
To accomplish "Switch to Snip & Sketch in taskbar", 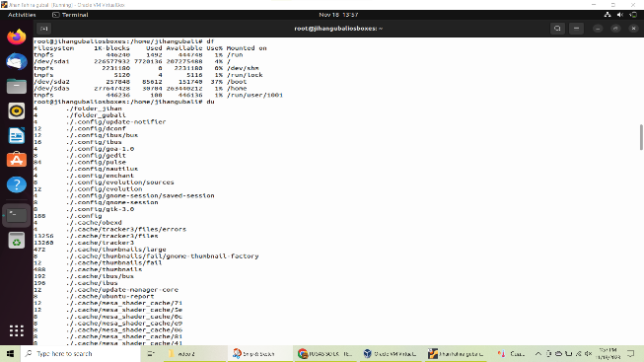I will tap(259, 353).
